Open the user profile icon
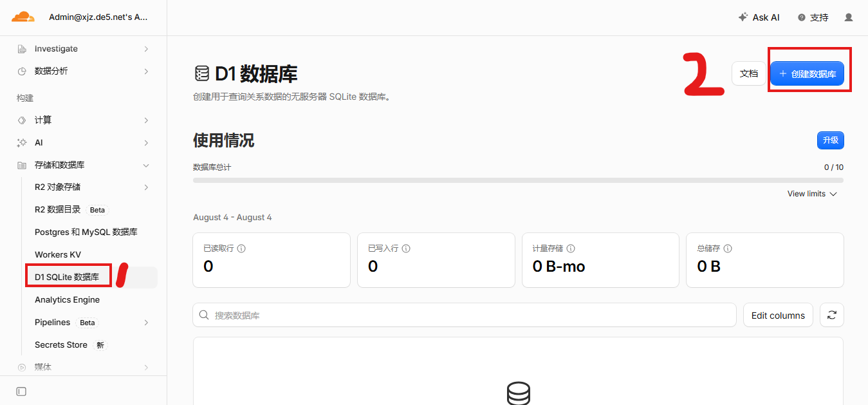The width and height of the screenshot is (868, 405). (x=849, y=17)
